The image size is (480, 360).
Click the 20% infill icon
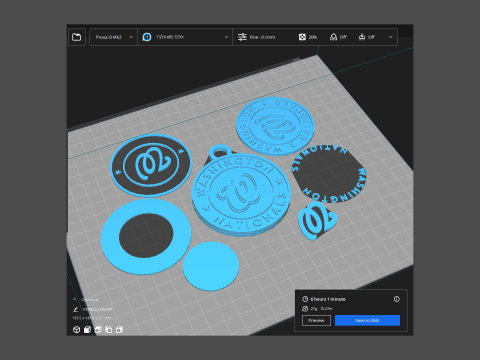(x=302, y=37)
